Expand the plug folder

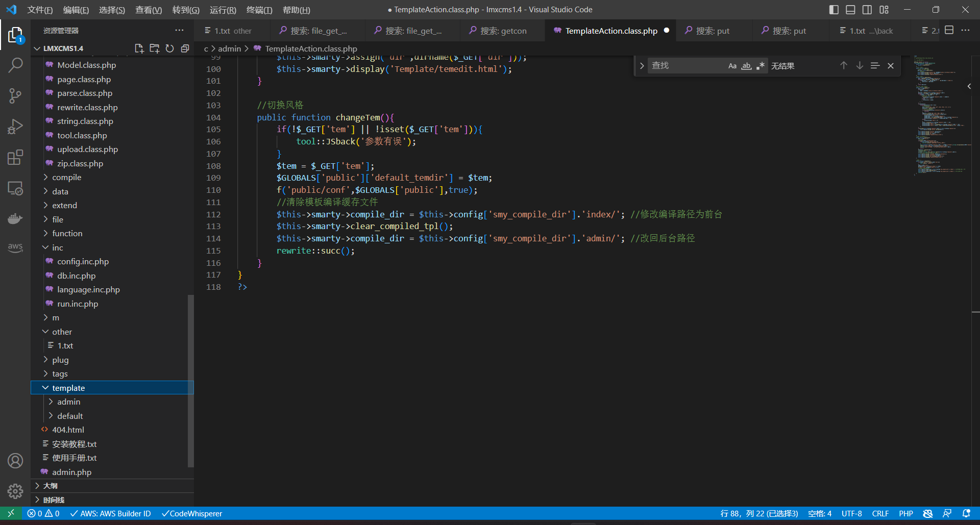point(112,360)
